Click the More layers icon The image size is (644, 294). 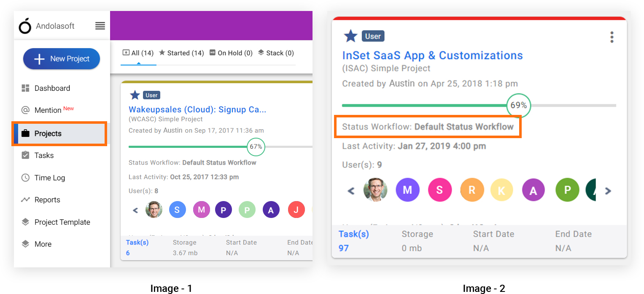25,244
